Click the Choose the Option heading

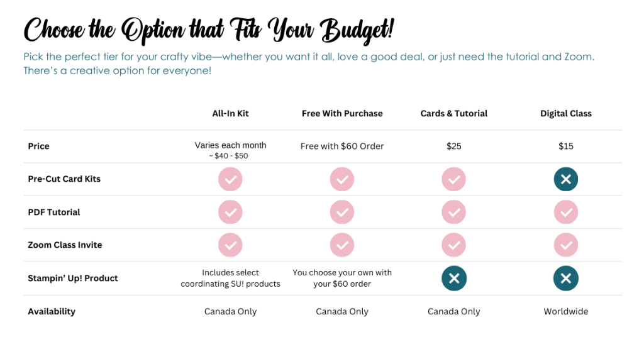point(209,30)
